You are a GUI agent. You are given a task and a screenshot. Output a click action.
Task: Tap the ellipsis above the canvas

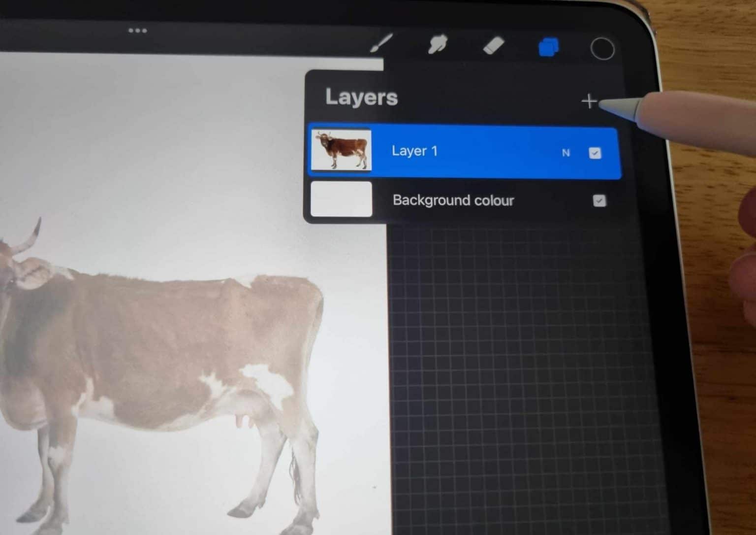click(x=138, y=31)
